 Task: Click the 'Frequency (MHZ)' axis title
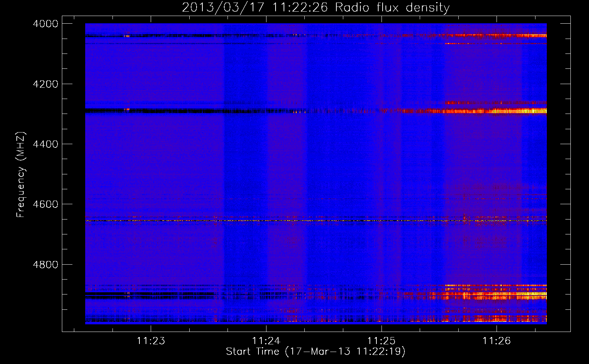click(x=21, y=175)
